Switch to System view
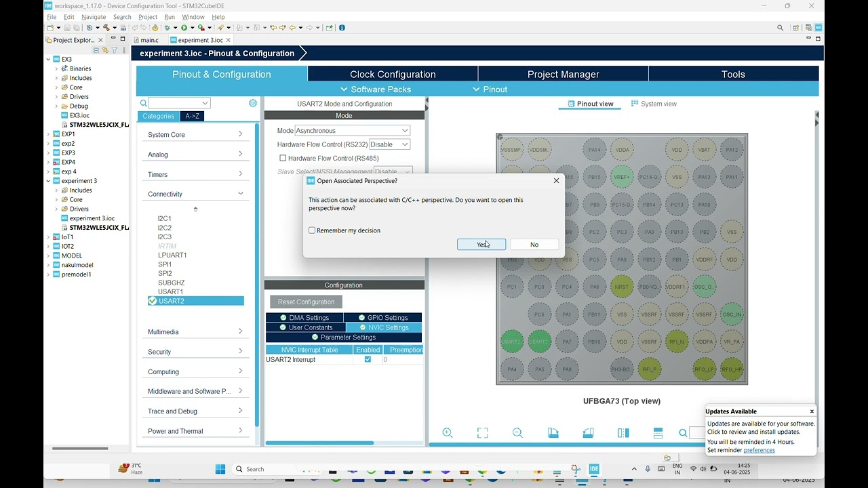Image resolution: width=868 pixels, height=488 pixels. click(x=654, y=104)
